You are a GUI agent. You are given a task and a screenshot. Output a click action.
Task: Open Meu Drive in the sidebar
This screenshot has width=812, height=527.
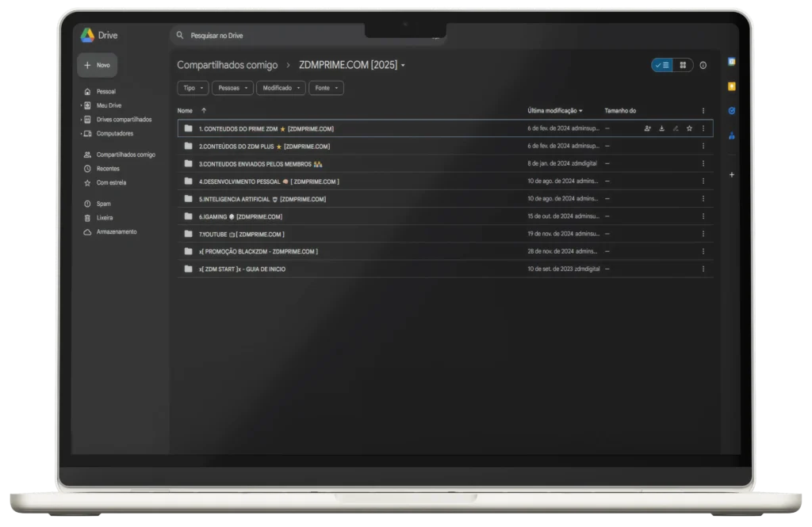point(109,105)
